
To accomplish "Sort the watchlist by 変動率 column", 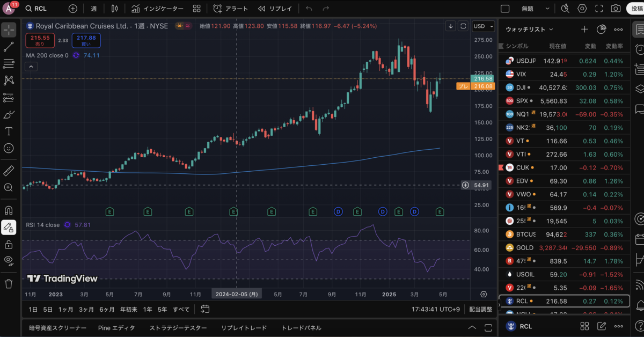I will coord(614,46).
